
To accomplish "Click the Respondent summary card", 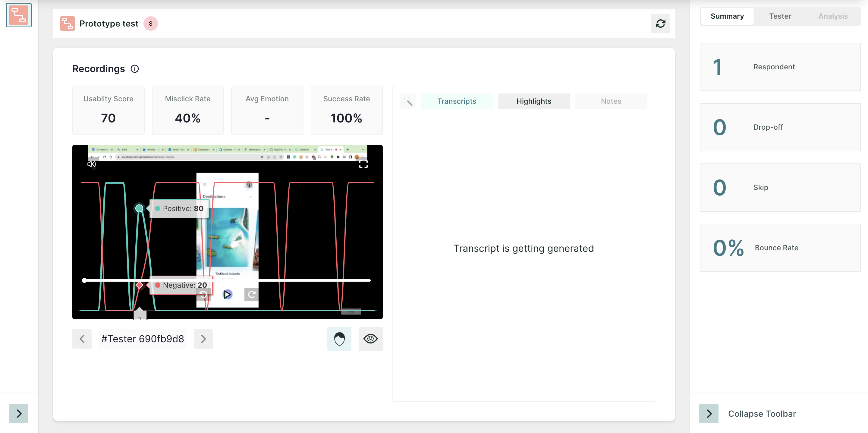I will pyautogui.click(x=780, y=67).
